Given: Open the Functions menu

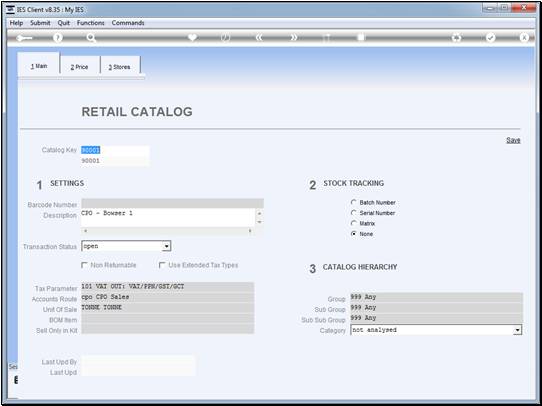Looking at the screenshot, I should click(91, 23).
